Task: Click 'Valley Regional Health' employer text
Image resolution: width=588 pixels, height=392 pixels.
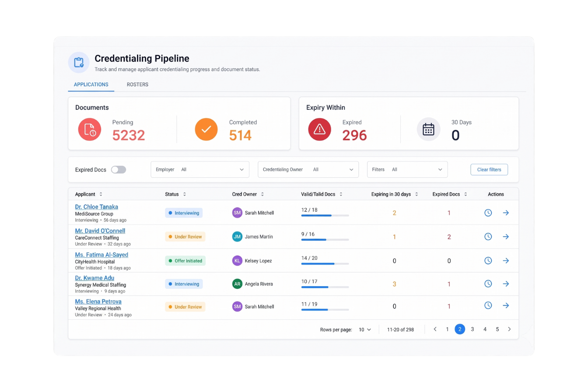Action: click(x=98, y=308)
